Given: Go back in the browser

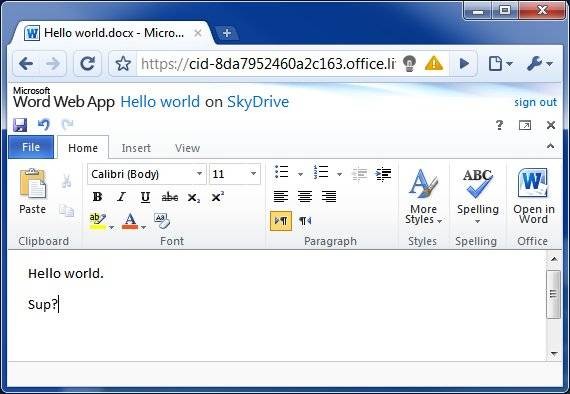Looking at the screenshot, I should [26, 64].
